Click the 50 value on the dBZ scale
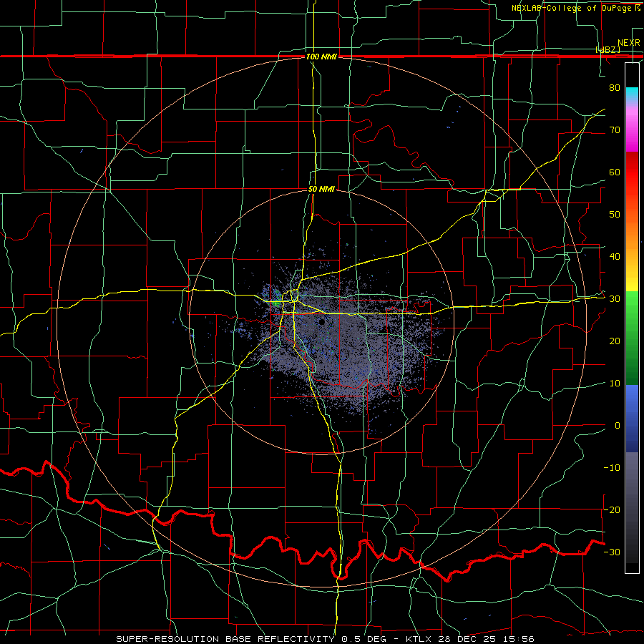 coord(615,215)
